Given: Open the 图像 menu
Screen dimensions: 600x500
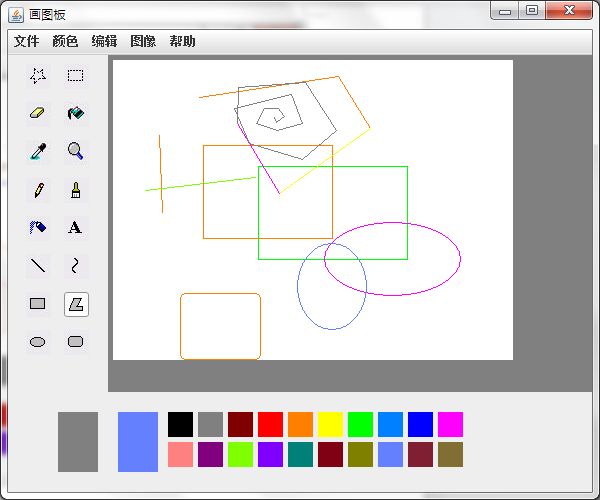Looking at the screenshot, I should tap(143, 41).
